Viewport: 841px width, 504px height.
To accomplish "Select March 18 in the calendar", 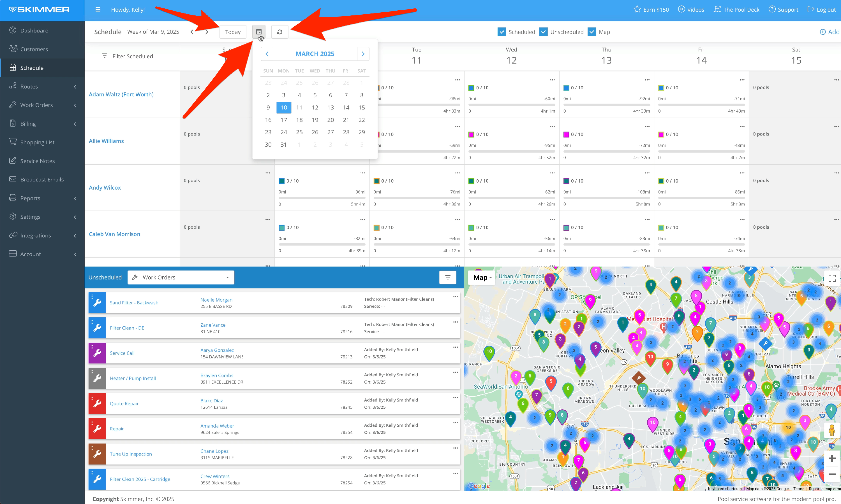I will (x=299, y=120).
